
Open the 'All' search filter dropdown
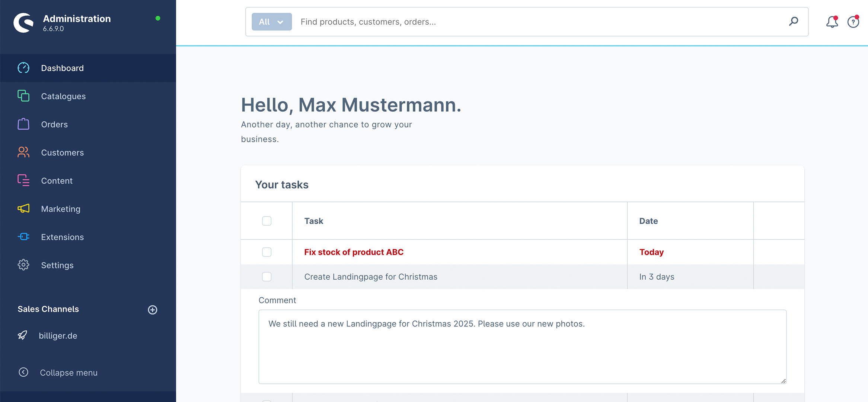click(272, 22)
